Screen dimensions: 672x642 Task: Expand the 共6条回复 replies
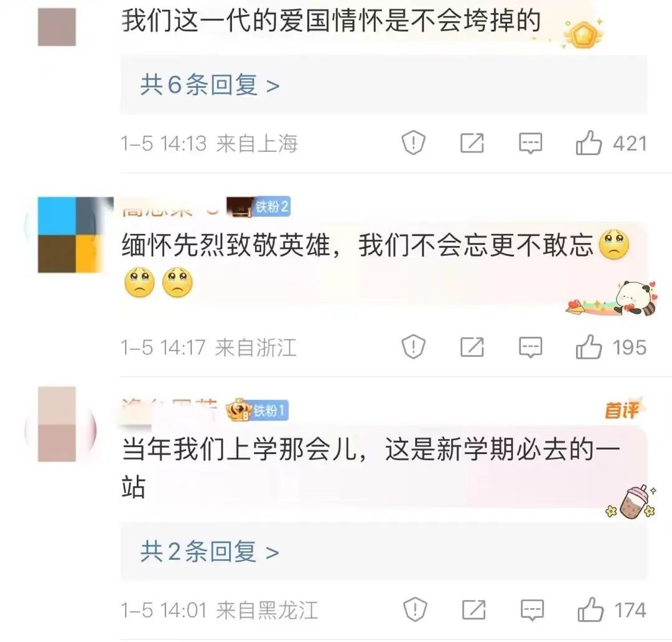(x=210, y=85)
